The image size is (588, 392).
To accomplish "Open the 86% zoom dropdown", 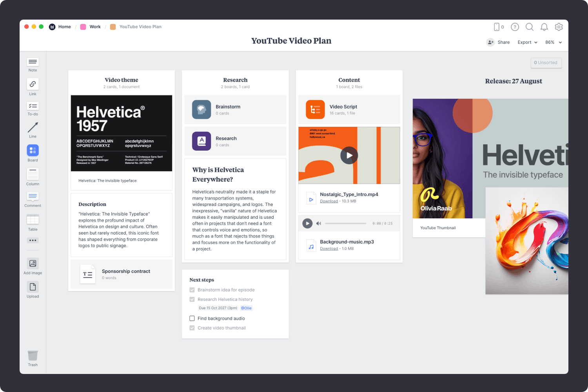I will click(x=553, y=42).
